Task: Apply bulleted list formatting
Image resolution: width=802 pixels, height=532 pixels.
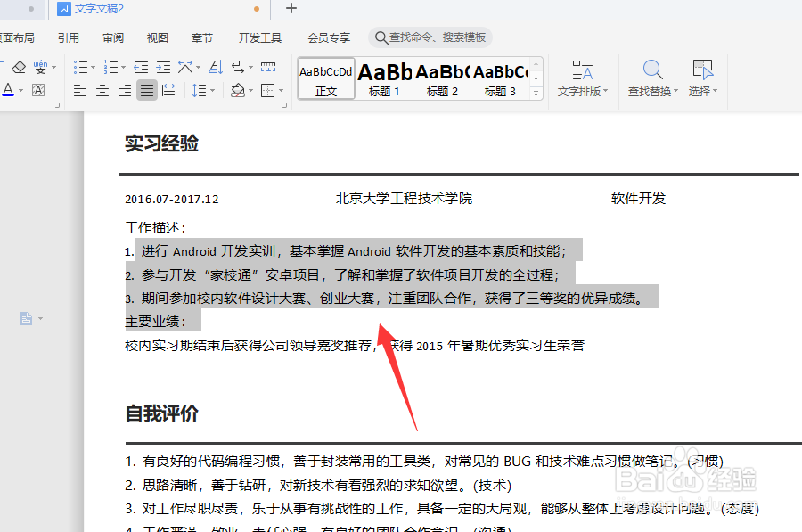Action: click(x=80, y=67)
